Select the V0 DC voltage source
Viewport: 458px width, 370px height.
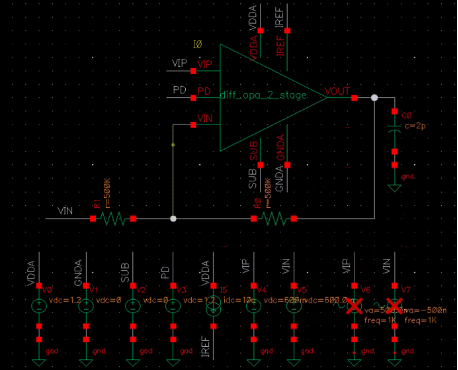[x=39, y=306]
